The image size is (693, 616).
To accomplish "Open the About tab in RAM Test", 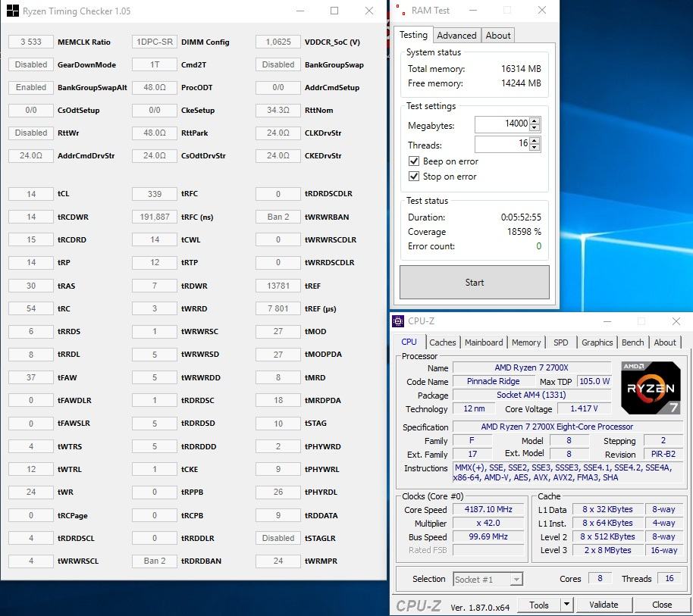I will [498, 36].
